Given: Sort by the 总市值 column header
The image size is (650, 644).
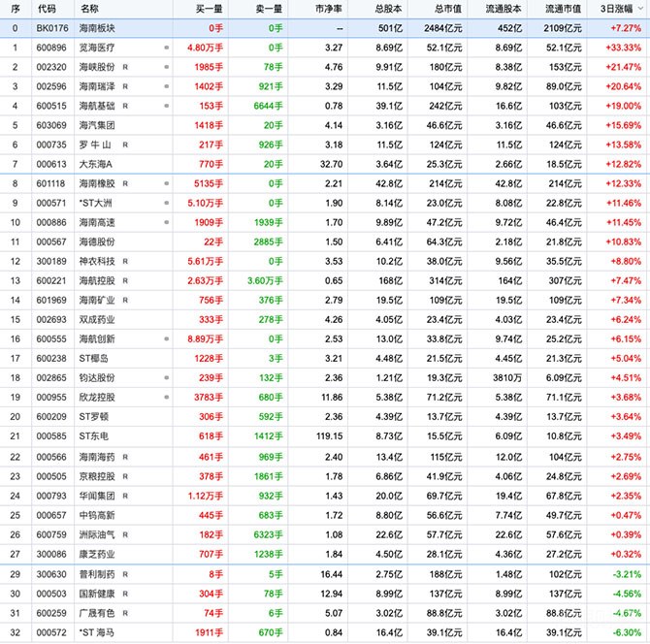Looking at the screenshot, I should pos(448,9).
